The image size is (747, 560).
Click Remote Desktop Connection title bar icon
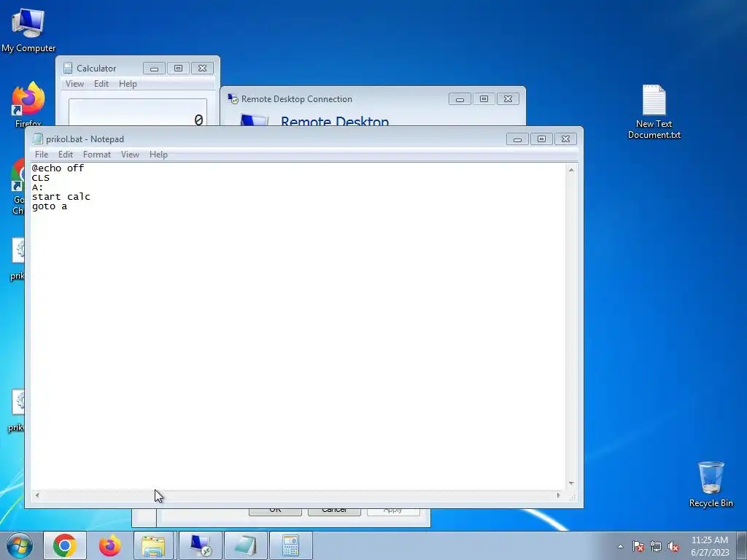click(233, 98)
